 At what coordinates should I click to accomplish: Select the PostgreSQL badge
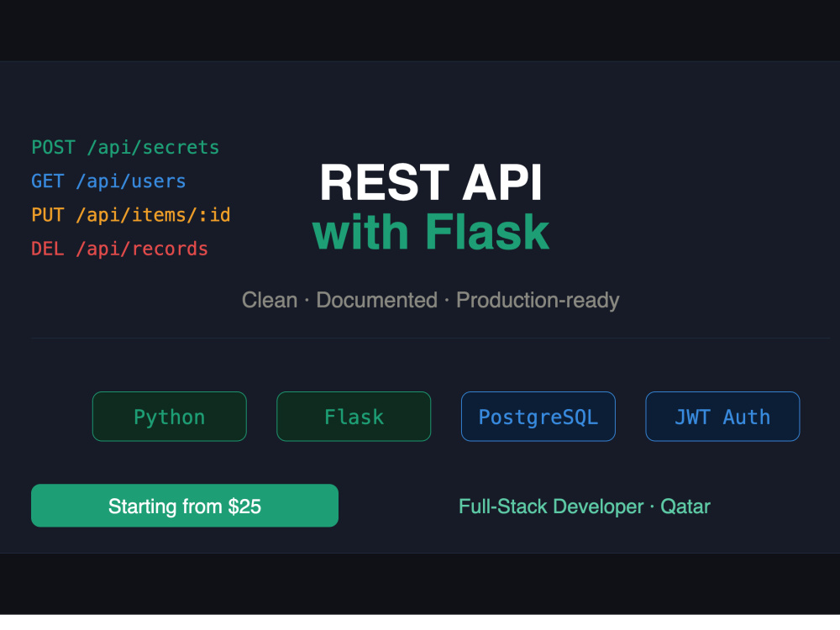point(538,417)
